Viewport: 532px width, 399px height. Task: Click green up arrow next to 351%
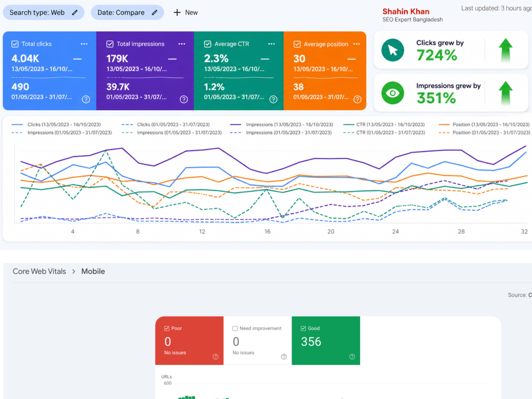[505, 93]
